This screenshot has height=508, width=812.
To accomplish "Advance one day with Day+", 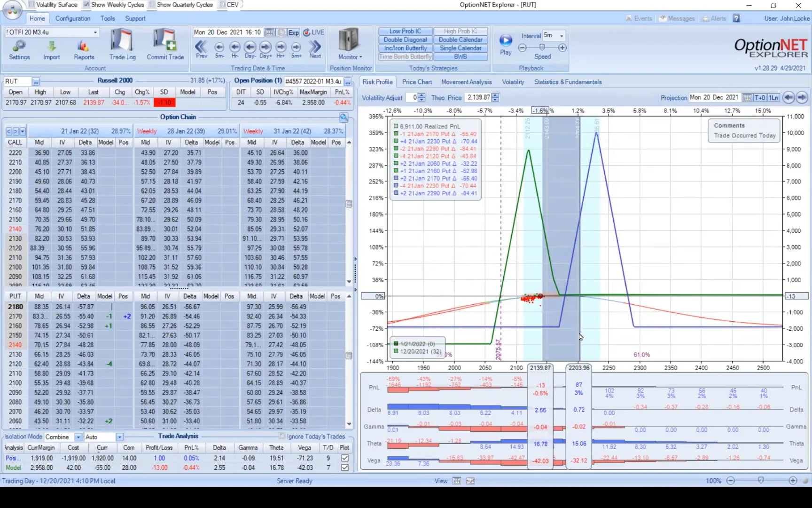I will pyautogui.click(x=265, y=49).
